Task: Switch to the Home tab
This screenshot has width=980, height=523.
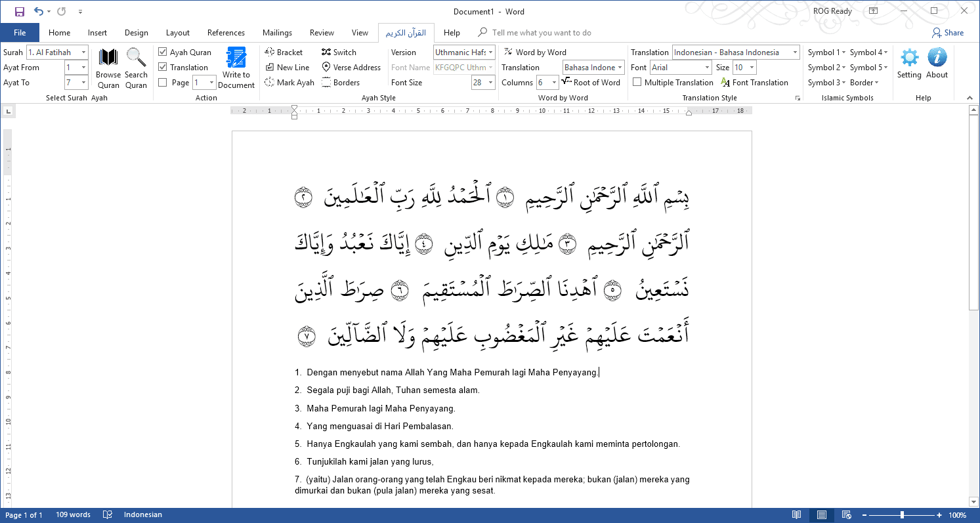Action: (59, 33)
